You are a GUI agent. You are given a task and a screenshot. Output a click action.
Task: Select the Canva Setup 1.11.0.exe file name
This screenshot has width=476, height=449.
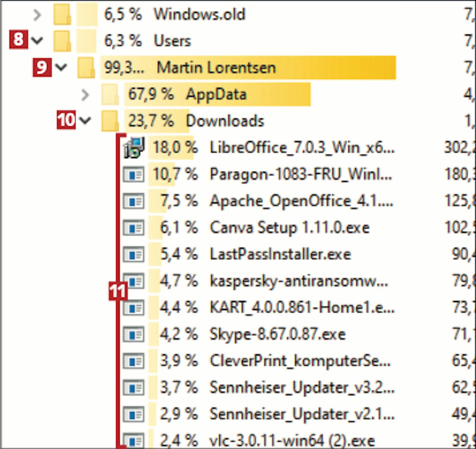[x=290, y=228]
